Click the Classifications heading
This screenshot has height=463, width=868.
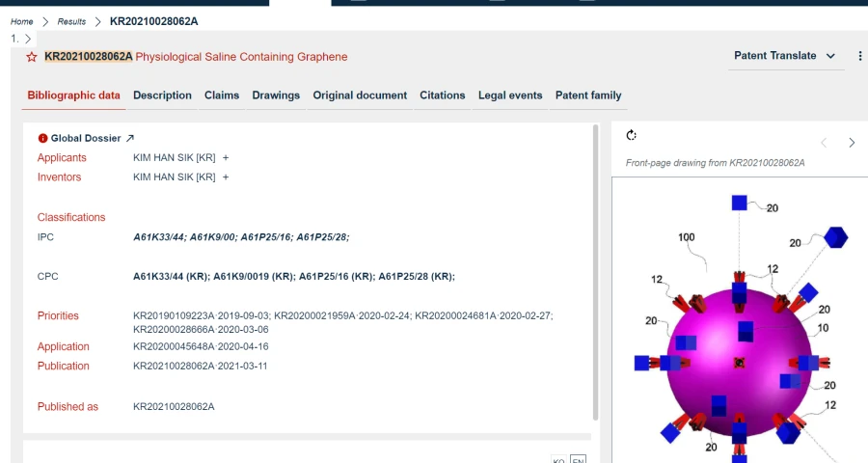pyautogui.click(x=71, y=218)
